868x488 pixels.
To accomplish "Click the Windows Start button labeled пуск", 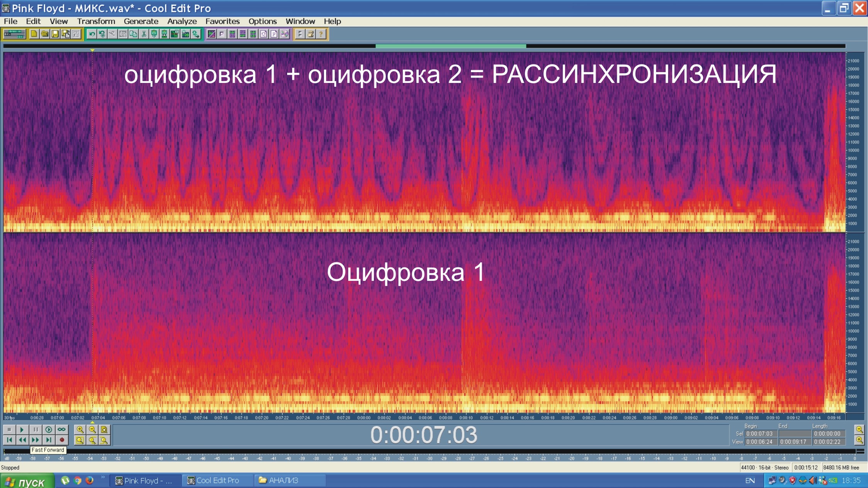I will (x=27, y=481).
